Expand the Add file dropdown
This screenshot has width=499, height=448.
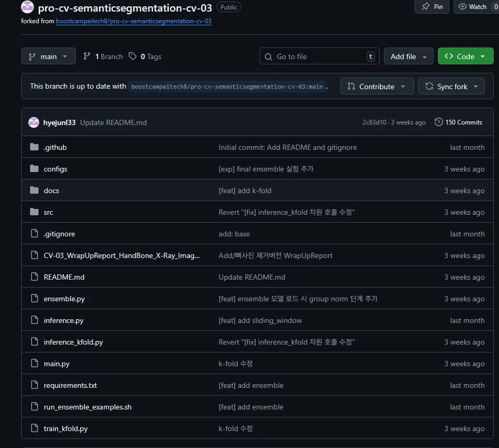409,56
